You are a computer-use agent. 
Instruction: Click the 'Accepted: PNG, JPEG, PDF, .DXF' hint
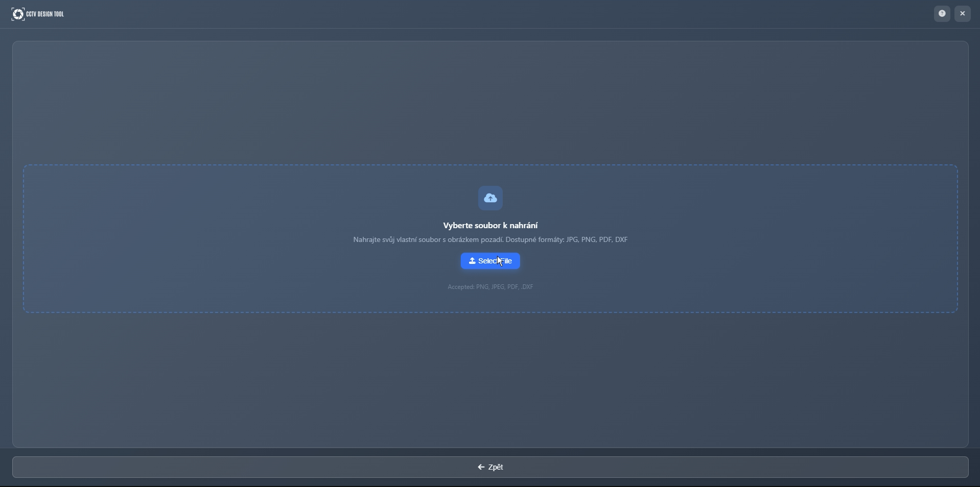click(491, 287)
